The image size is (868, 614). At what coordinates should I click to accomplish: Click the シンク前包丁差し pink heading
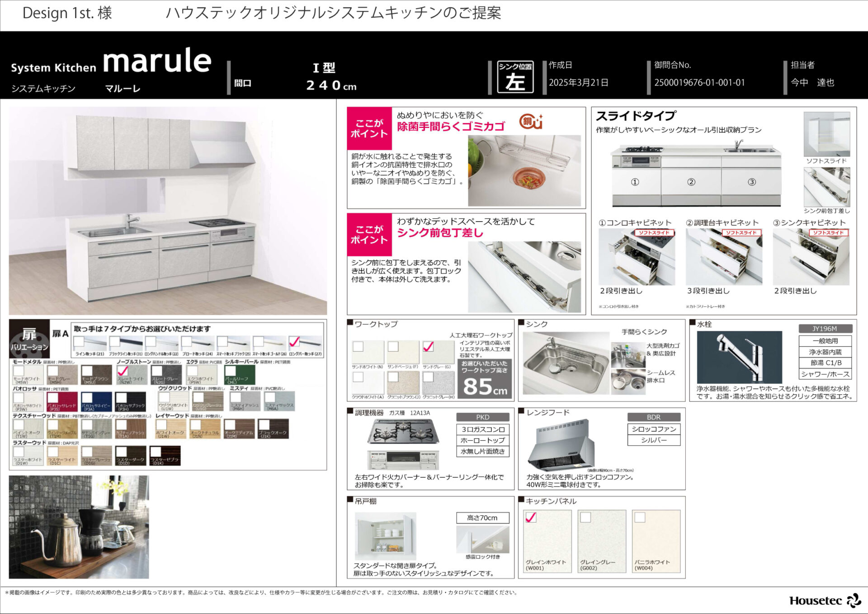click(440, 233)
